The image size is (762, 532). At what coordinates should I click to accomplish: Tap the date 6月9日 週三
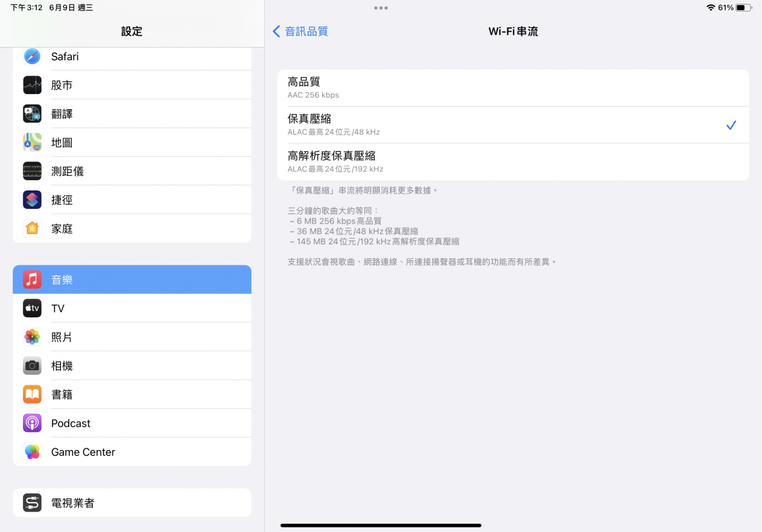(x=71, y=8)
